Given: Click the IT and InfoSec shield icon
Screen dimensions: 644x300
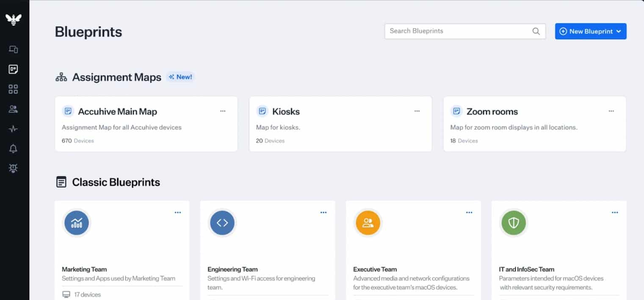Looking at the screenshot, I should [514, 223].
